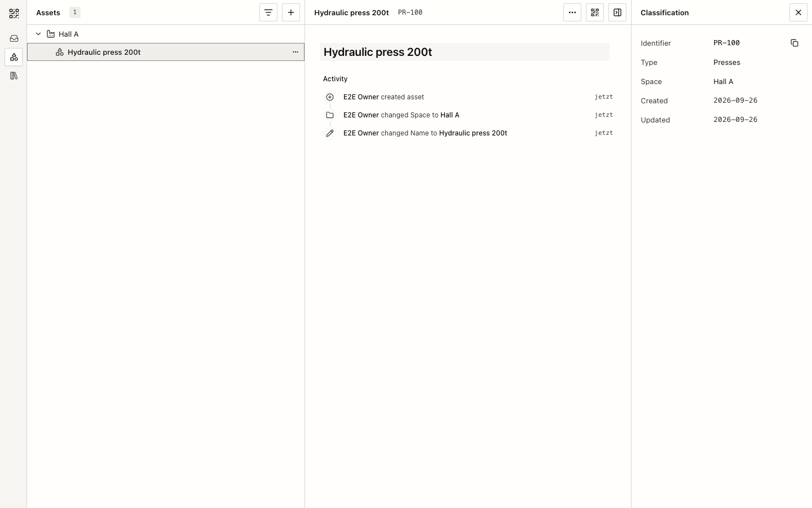Select Hall A space row

point(166,34)
